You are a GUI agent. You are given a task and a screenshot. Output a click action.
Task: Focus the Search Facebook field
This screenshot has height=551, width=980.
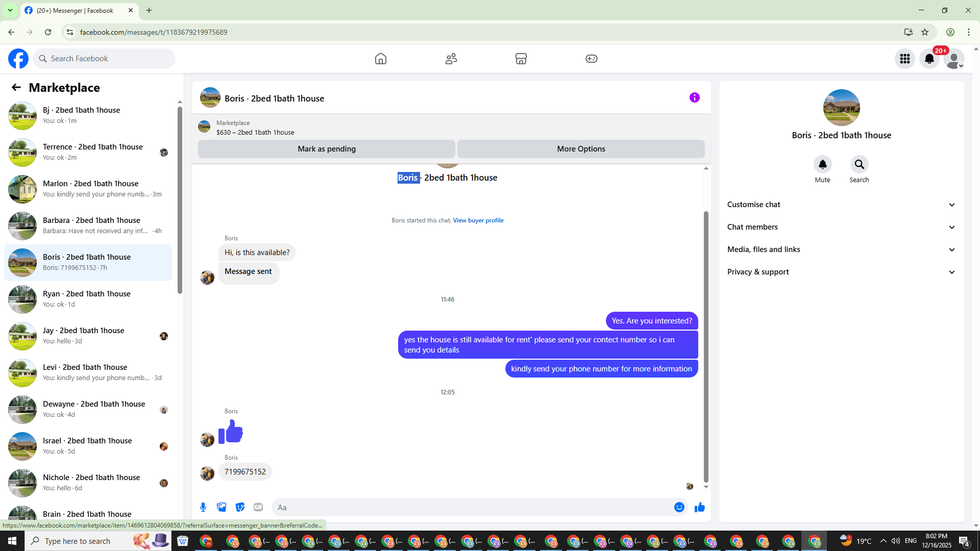[x=104, y=59]
